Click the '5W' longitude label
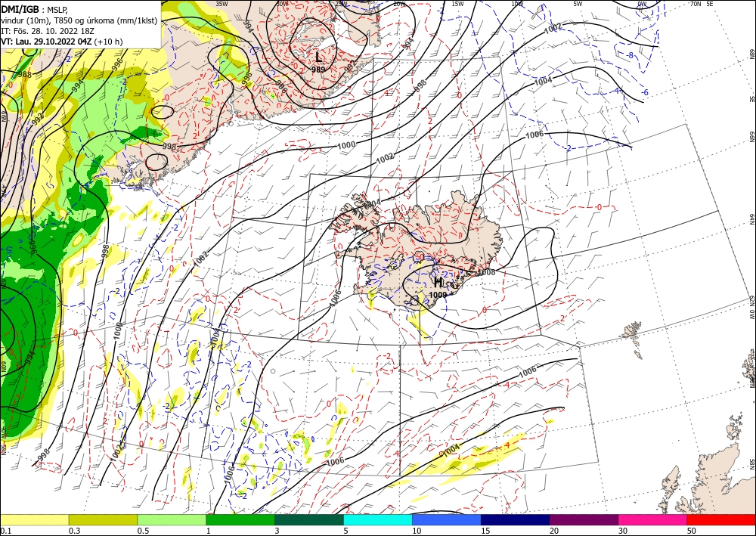 click(578, 4)
